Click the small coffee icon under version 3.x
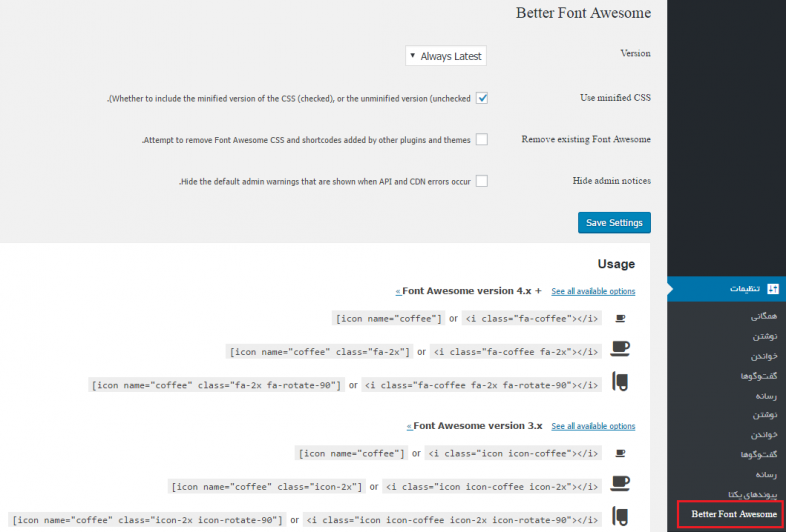Viewport: 786px width, 532px height. (x=620, y=453)
